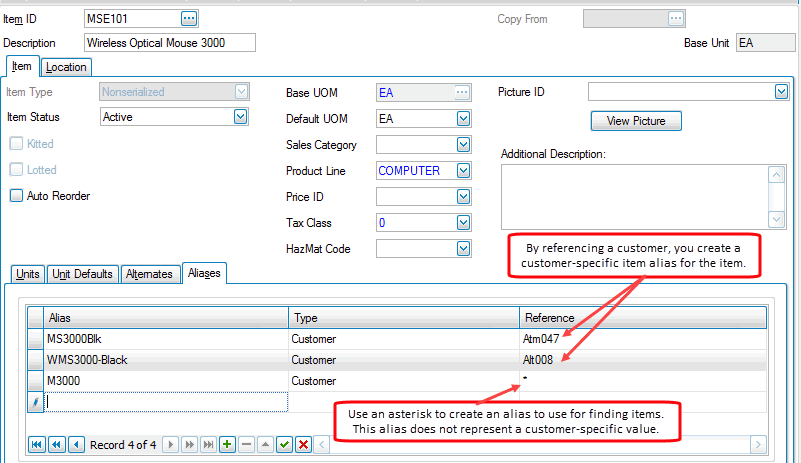Toggle the Kitted checkbox
Viewport: 801px width, 463px height.
(15, 144)
